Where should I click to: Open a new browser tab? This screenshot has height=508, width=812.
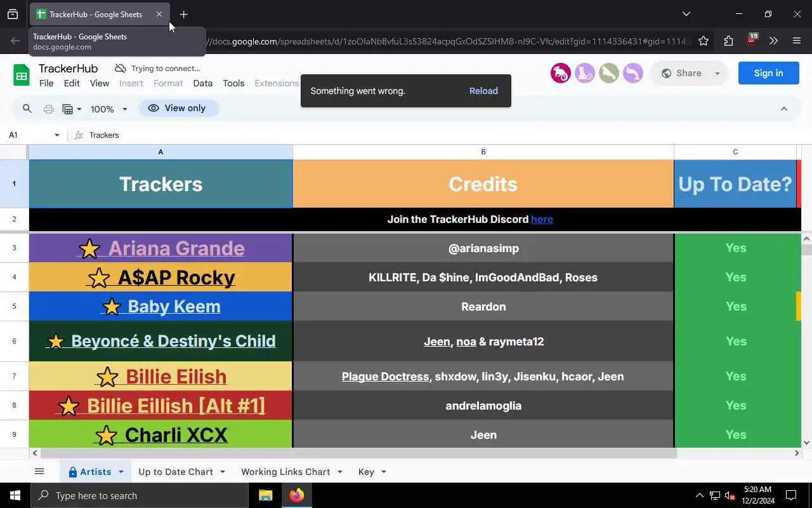183,14
